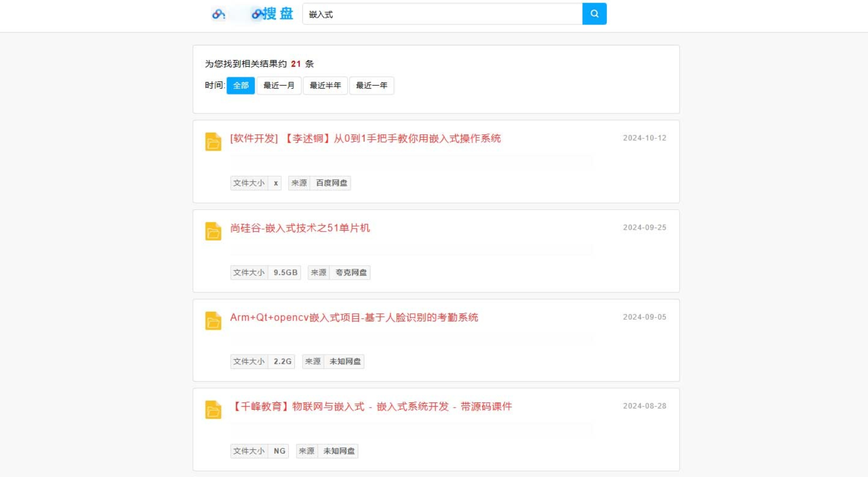The image size is (868, 477).
Task: Open 尚硅谷-嵌入式技术之51单片机 result
Action: click(300, 228)
